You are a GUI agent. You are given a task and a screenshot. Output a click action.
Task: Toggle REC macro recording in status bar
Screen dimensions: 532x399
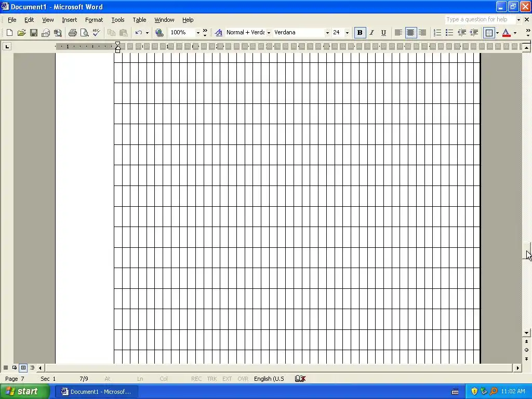tap(196, 379)
